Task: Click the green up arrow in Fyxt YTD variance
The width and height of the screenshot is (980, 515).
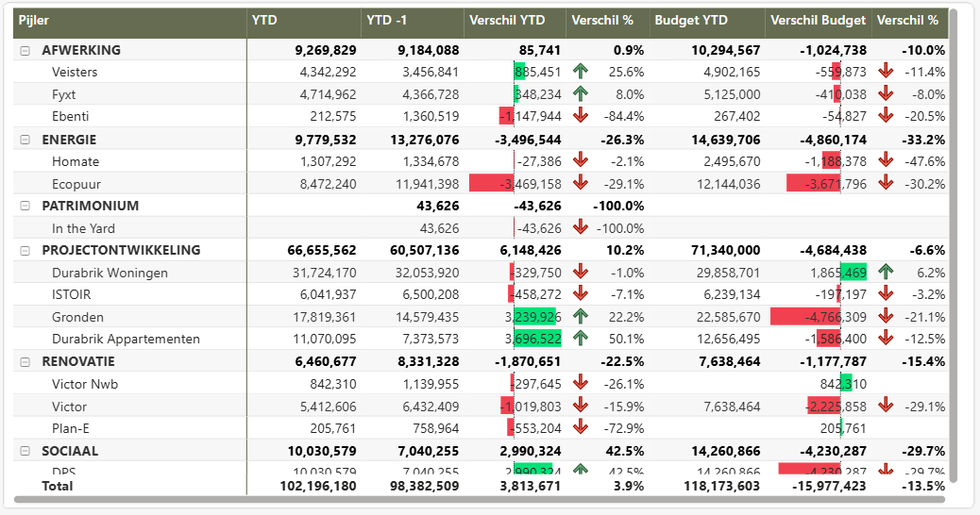Action: tap(580, 94)
